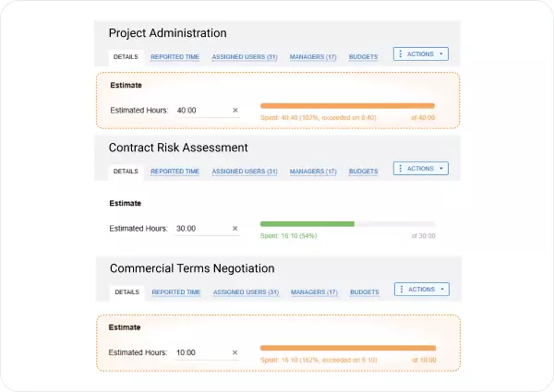Clear Estimated Hours in Project Administration
The image size is (554, 392).
point(235,111)
